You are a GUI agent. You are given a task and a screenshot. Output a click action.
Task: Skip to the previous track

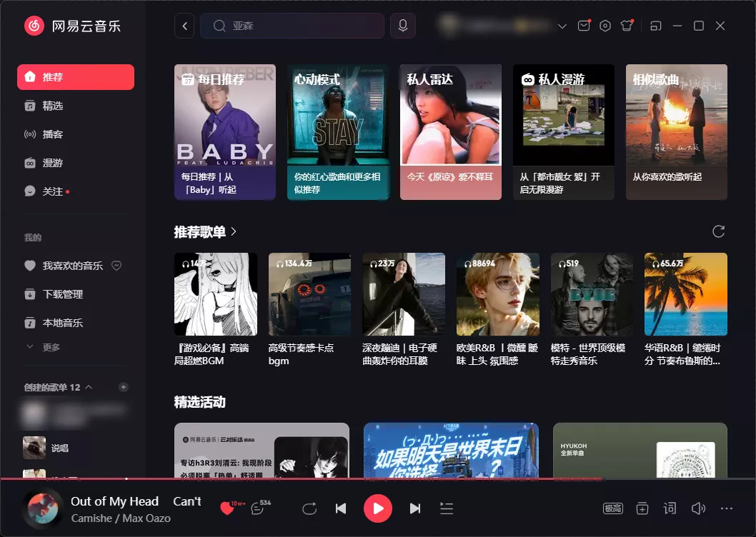coord(341,508)
